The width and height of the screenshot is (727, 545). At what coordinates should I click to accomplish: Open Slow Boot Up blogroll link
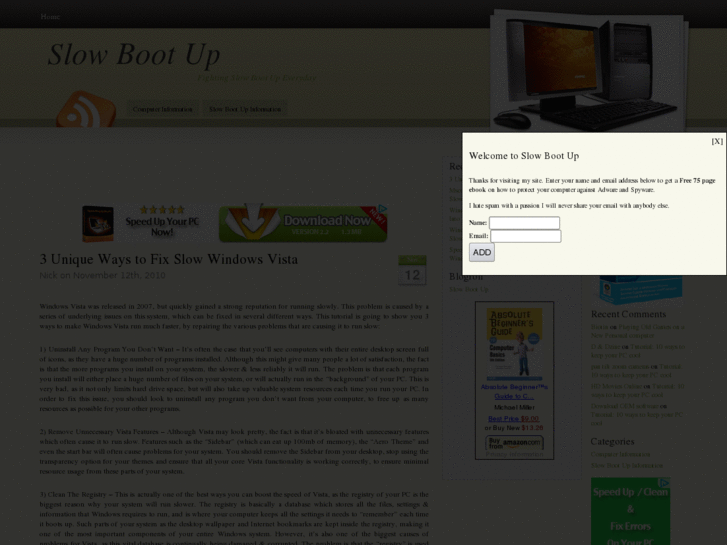click(x=469, y=289)
